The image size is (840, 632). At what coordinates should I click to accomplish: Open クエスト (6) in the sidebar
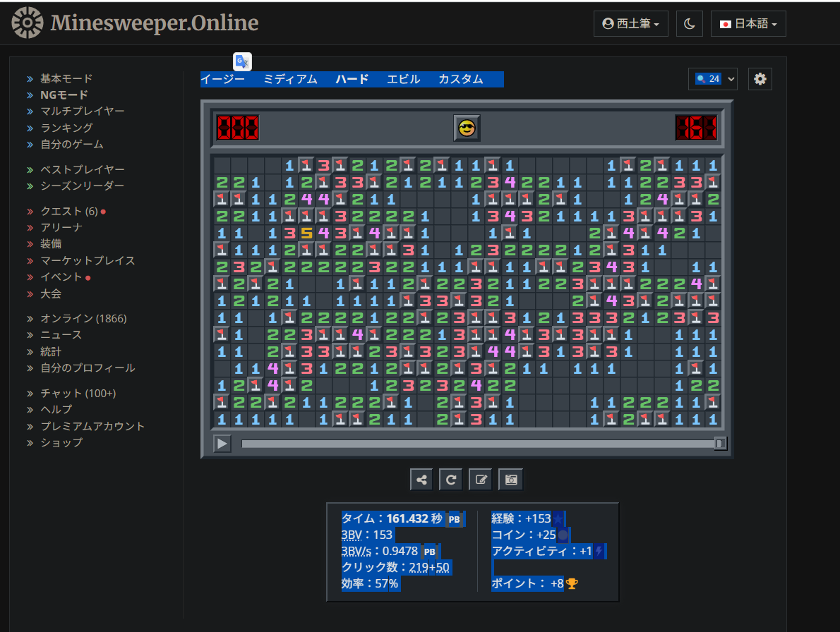coord(69,211)
